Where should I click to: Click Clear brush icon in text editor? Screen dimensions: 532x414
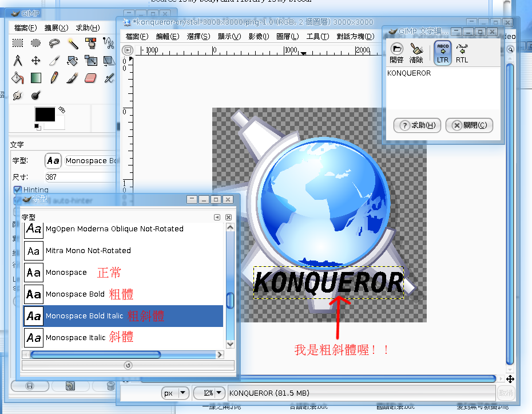click(416, 53)
